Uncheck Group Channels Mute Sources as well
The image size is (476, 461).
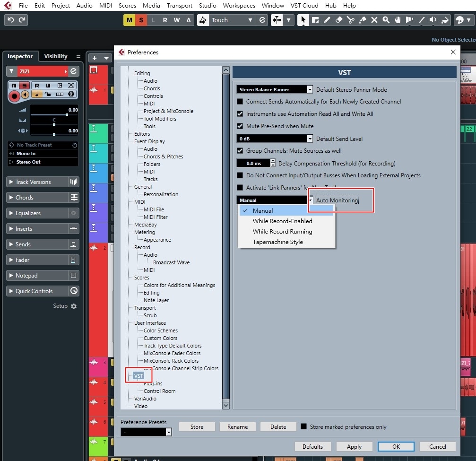click(240, 151)
